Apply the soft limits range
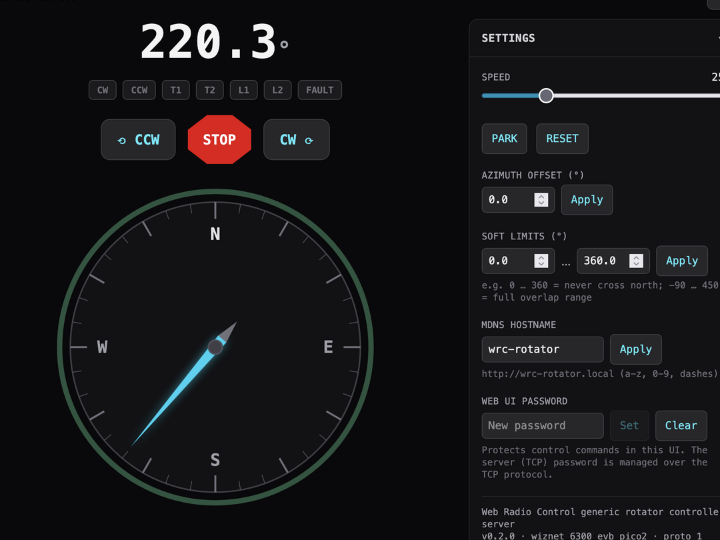Image resolution: width=720 pixels, height=540 pixels. pyautogui.click(x=682, y=261)
